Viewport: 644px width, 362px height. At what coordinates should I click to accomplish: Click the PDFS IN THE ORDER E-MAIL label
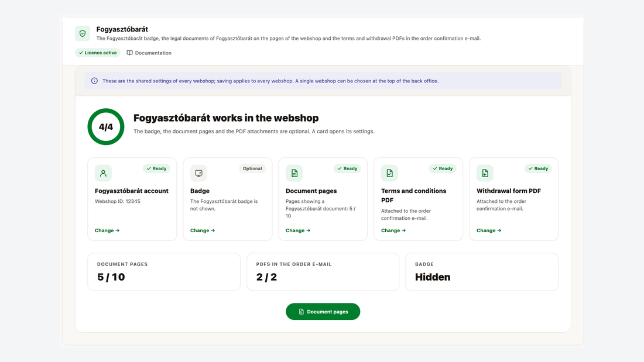tap(294, 264)
